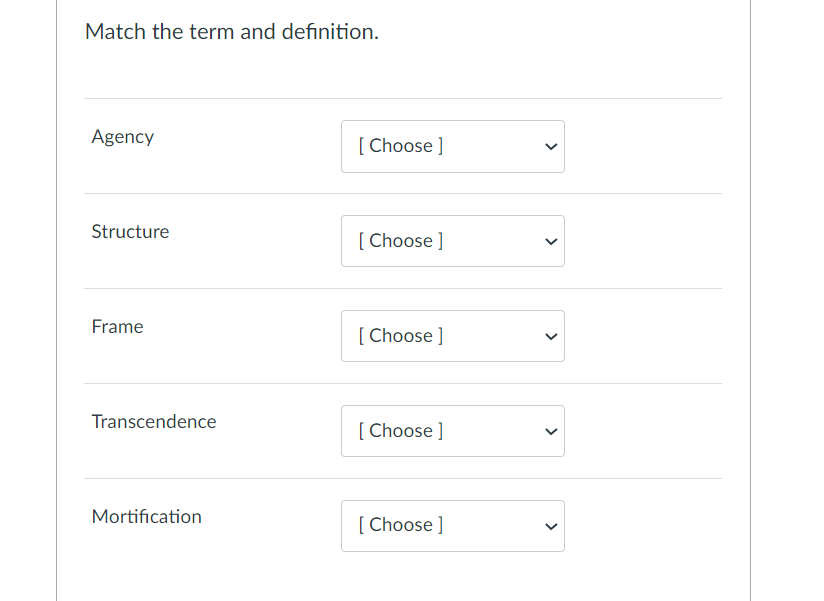The width and height of the screenshot is (824, 601).
Task: Expand the Frame definition combo box
Action: click(452, 336)
